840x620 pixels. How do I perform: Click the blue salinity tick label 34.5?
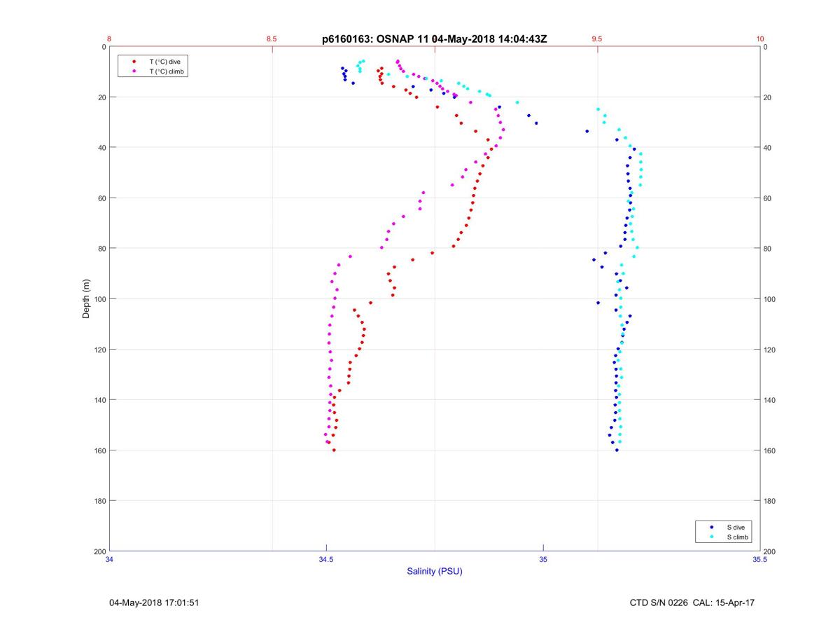(326, 559)
